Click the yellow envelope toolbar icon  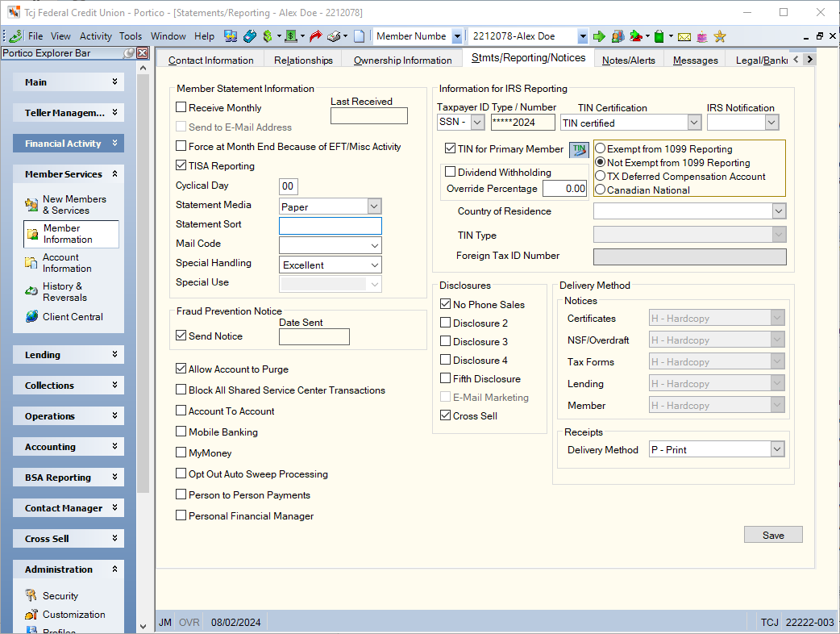(684, 36)
